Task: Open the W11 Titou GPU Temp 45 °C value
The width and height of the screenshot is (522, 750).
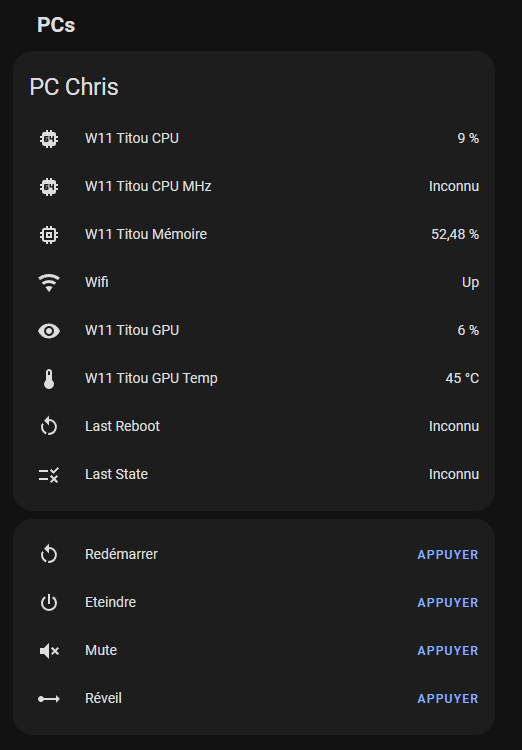Action: 462,378
